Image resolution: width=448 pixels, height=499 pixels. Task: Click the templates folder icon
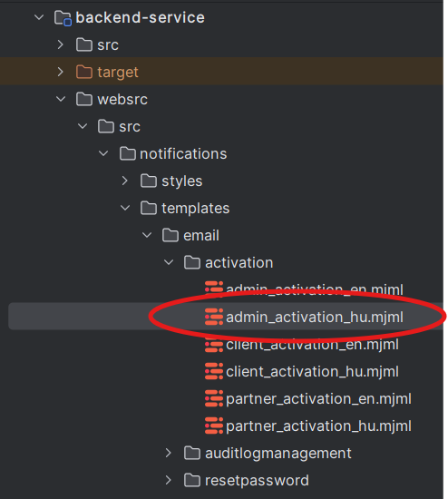pyautogui.click(x=149, y=208)
